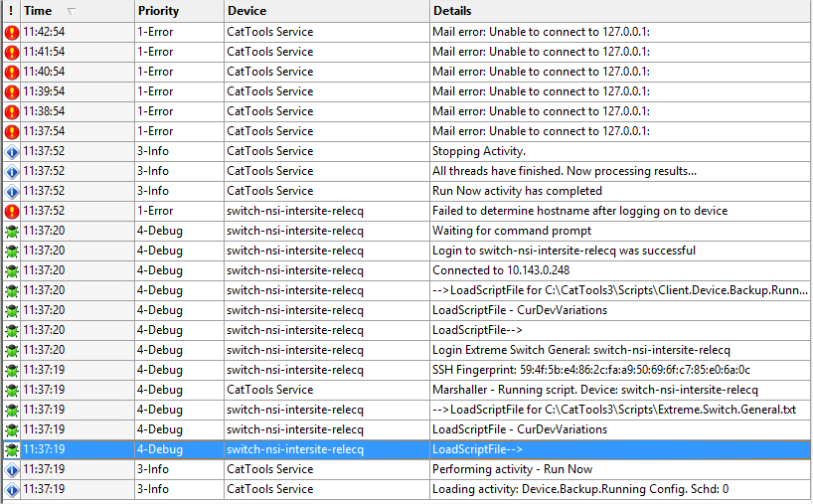813x504 pixels.
Task: Select the 'Login to switch-nsi-intersite-relecq was successful' cell
Action: (620, 251)
